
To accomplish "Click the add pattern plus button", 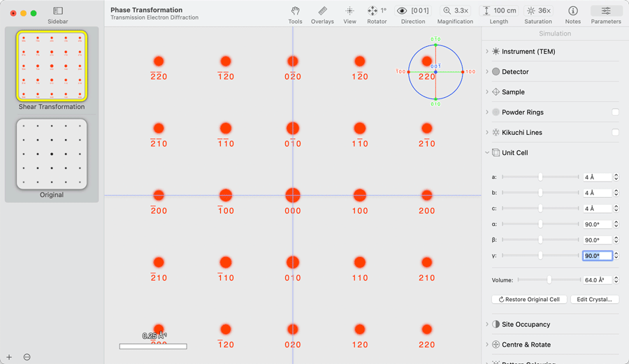I will pyautogui.click(x=9, y=357).
